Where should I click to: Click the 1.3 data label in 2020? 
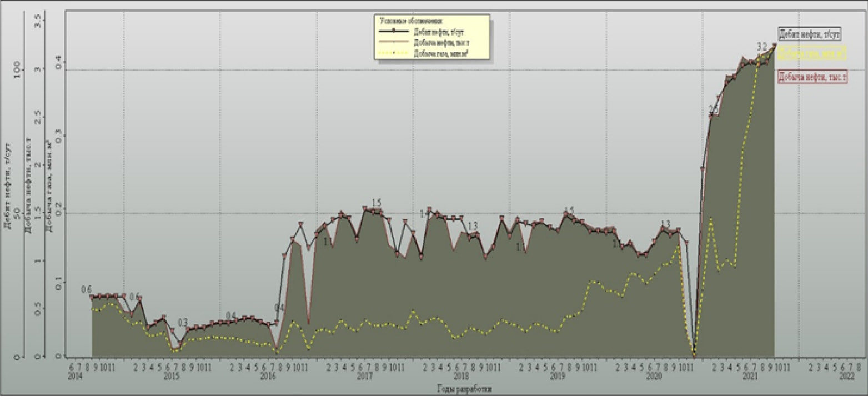[665, 224]
